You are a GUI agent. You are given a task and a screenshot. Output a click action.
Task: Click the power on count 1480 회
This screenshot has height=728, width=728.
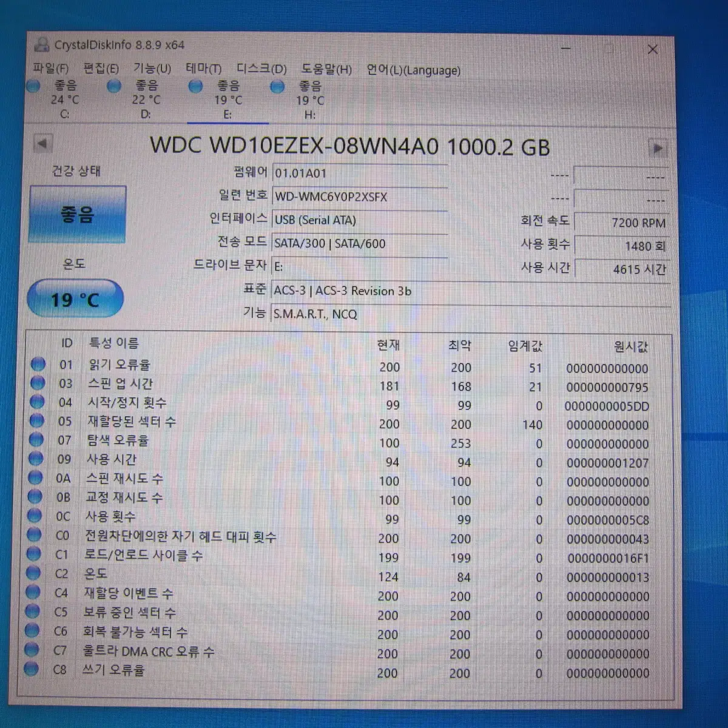click(621, 246)
